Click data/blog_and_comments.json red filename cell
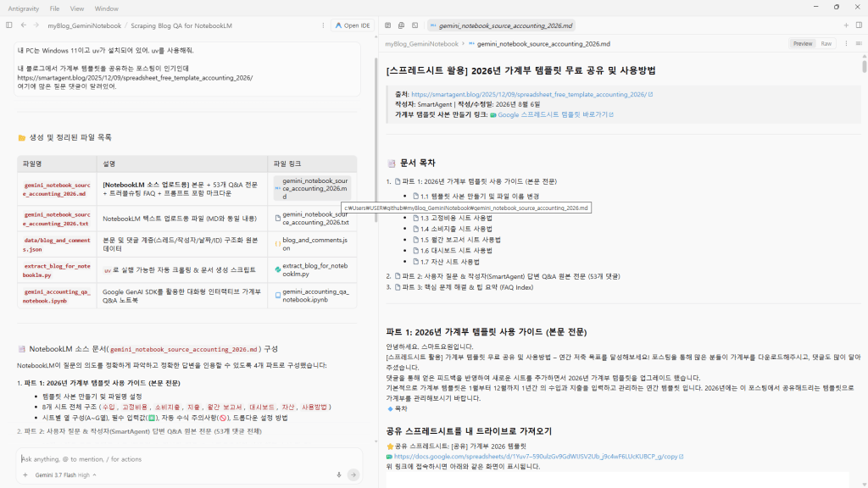This screenshot has width=868, height=488. point(57,245)
